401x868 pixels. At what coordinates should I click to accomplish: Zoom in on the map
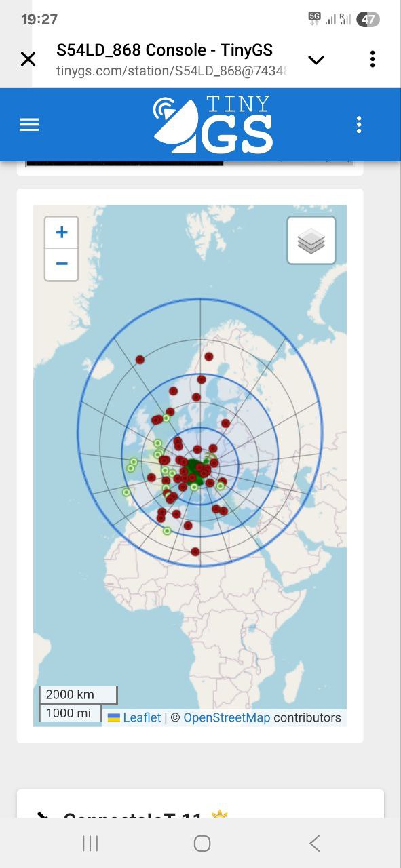click(62, 233)
